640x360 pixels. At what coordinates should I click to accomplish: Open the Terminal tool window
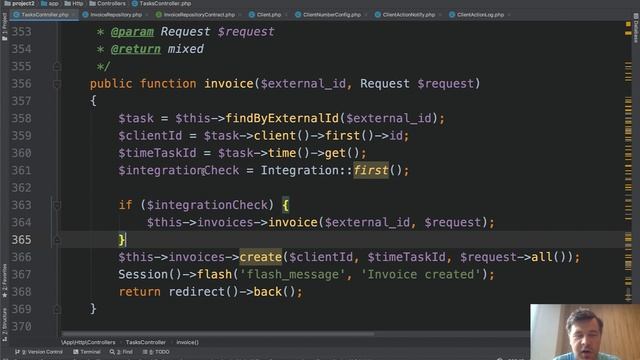coord(87,352)
